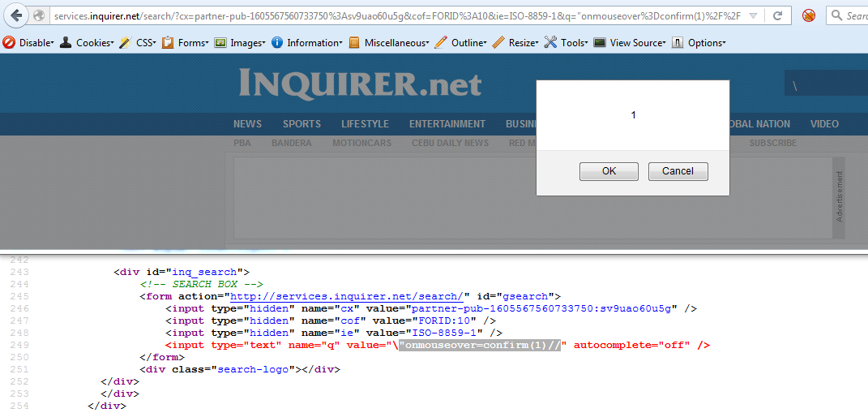Open the Options toolbar menu
The image size is (868, 413).
pyautogui.click(x=707, y=43)
